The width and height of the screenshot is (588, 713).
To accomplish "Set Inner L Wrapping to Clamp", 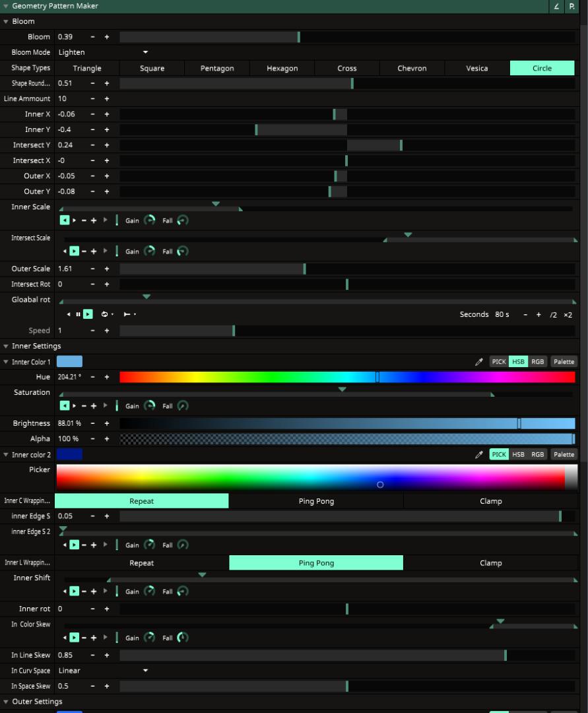I will click(x=491, y=563).
